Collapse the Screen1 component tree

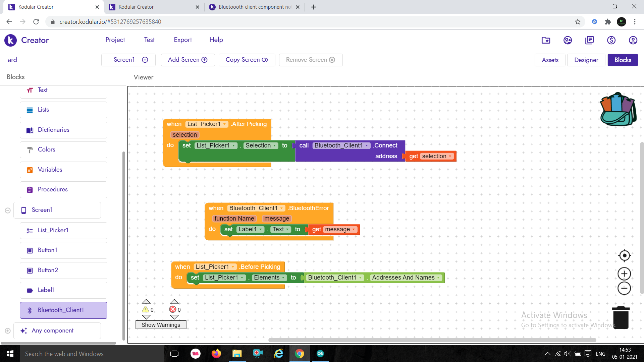[7, 210]
